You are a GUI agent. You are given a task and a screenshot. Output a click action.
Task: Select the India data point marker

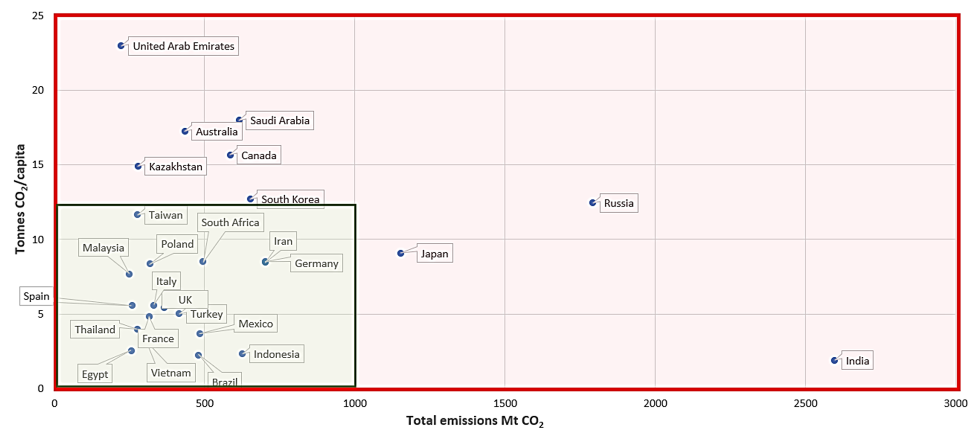[x=834, y=360]
